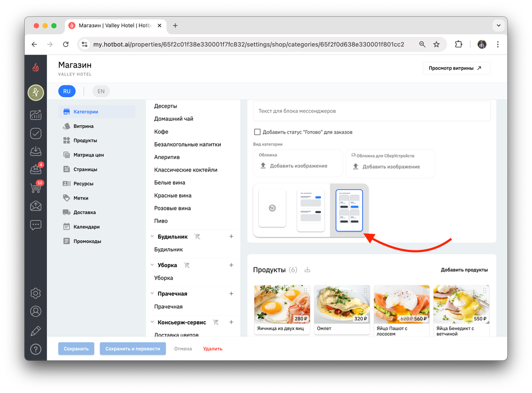Click the Сохранить button
532x393 pixels.
(x=76, y=349)
